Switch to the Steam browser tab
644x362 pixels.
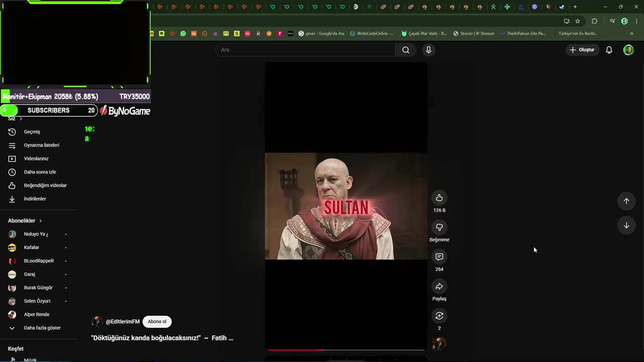(562, 7)
